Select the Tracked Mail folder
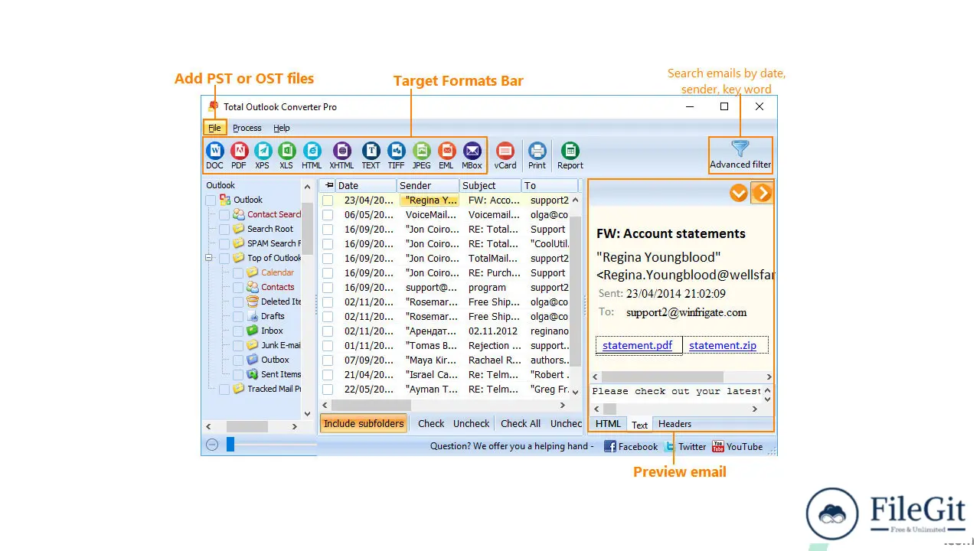 274,389
